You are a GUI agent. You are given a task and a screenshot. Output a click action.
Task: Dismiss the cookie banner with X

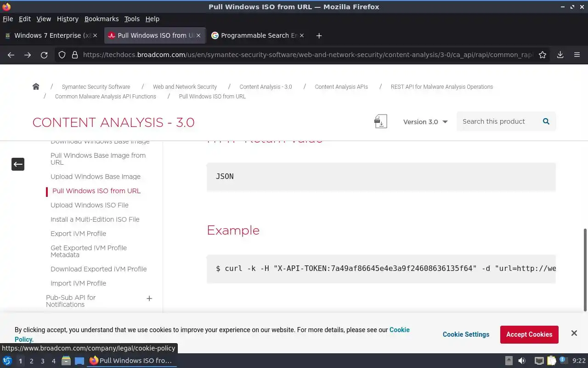pos(574,333)
